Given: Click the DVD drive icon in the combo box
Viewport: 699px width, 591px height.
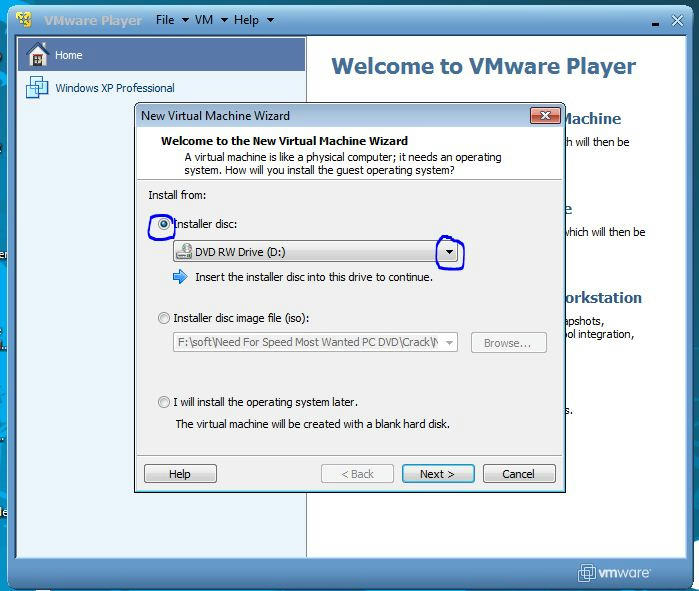Looking at the screenshot, I should pos(184,252).
